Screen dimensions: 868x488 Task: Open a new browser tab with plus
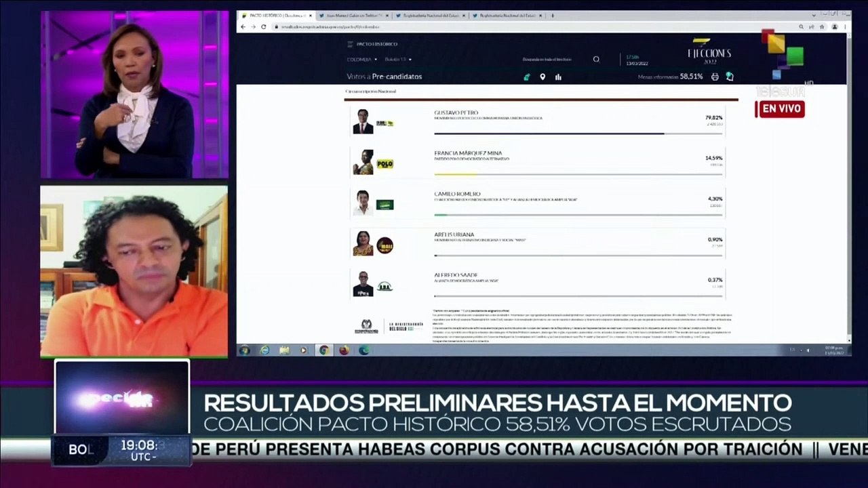point(553,16)
